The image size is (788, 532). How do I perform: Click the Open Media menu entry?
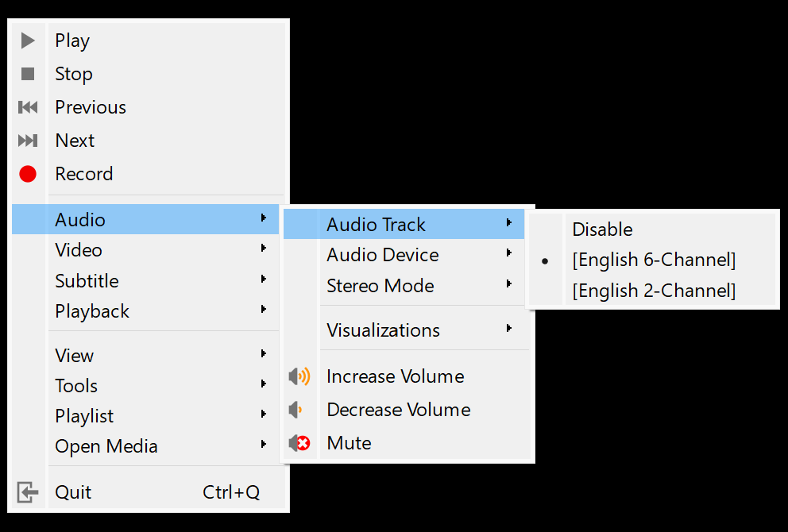pyautogui.click(x=106, y=446)
